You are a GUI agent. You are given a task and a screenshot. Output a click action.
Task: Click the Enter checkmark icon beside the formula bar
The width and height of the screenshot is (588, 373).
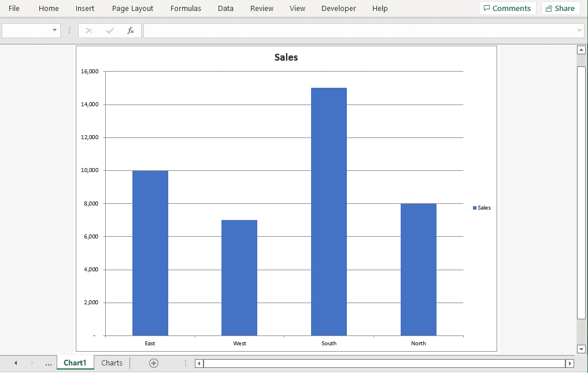[x=109, y=30]
